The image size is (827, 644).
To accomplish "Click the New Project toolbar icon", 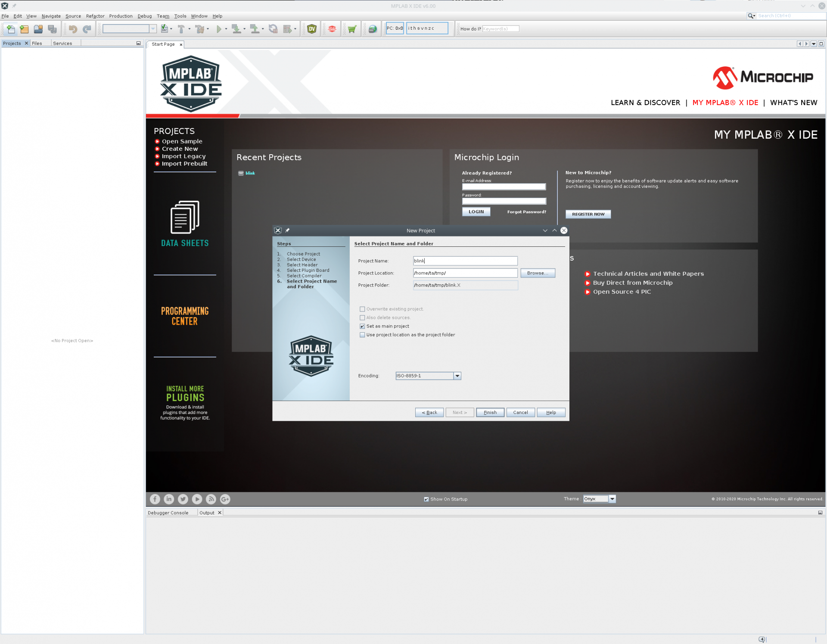I will (x=24, y=29).
